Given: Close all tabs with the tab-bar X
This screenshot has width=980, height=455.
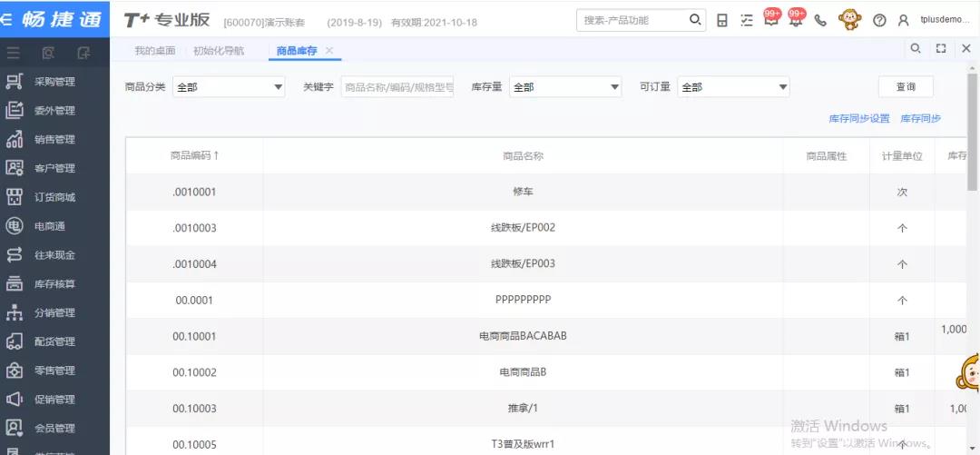Looking at the screenshot, I should [965, 49].
